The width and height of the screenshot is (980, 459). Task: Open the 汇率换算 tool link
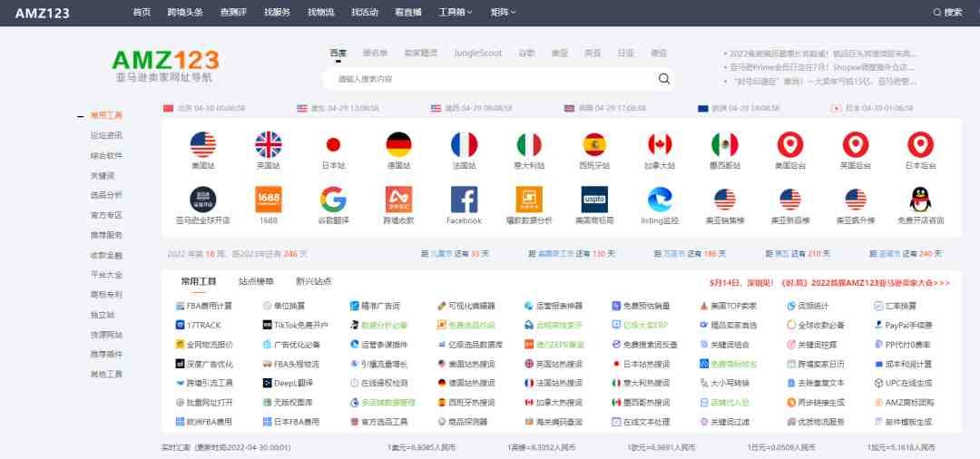click(x=895, y=306)
